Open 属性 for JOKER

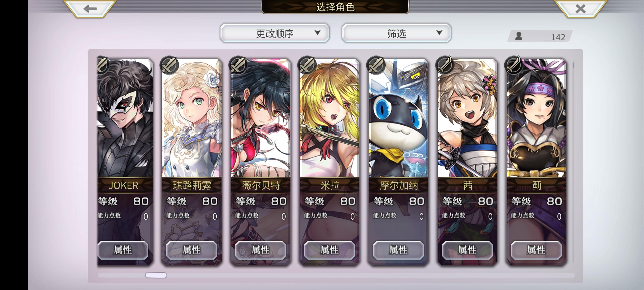123,250
